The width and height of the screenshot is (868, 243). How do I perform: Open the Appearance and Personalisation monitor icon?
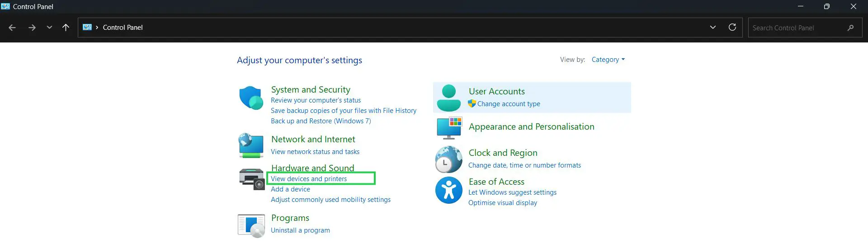point(449,128)
